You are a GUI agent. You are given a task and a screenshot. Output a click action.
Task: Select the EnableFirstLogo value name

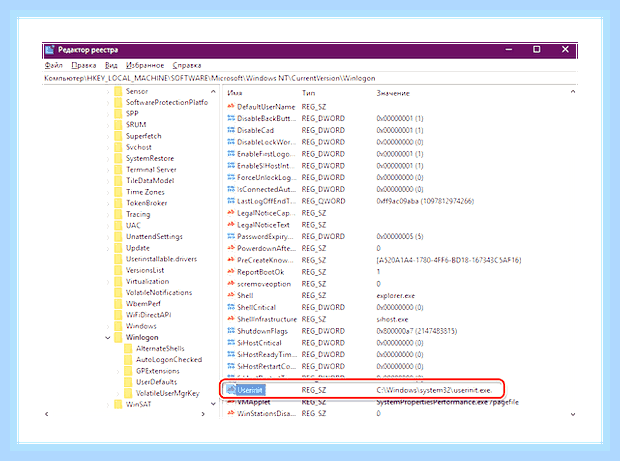263,154
